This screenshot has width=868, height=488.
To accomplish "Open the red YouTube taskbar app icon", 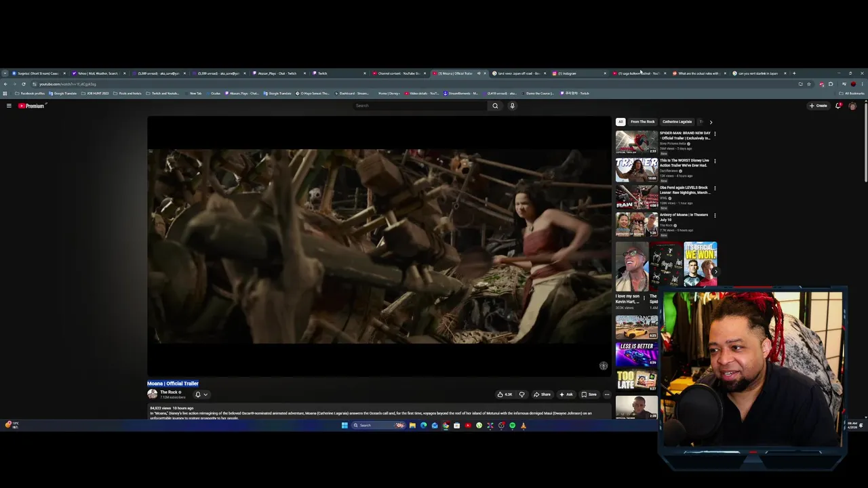I will pyautogui.click(x=468, y=426).
